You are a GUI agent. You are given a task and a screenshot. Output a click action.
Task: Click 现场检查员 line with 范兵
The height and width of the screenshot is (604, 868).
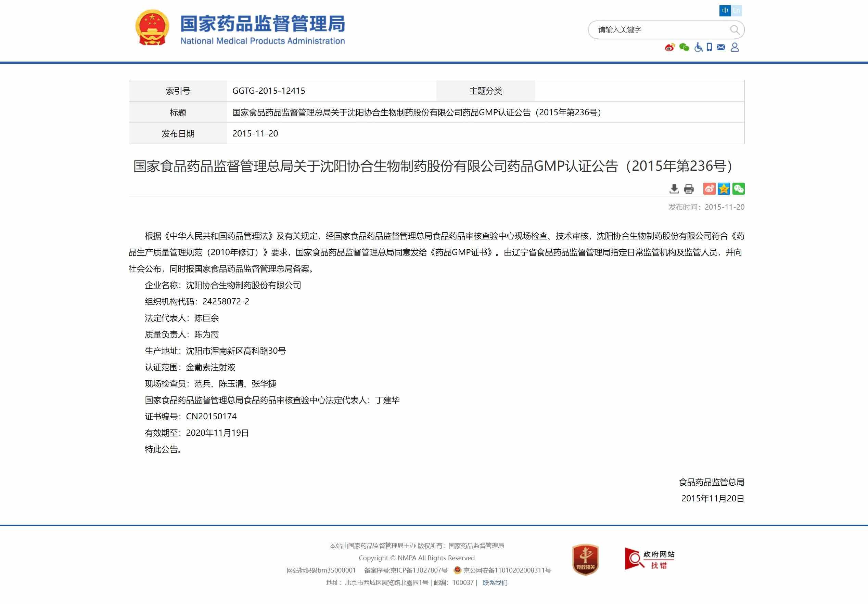(x=210, y=384)
